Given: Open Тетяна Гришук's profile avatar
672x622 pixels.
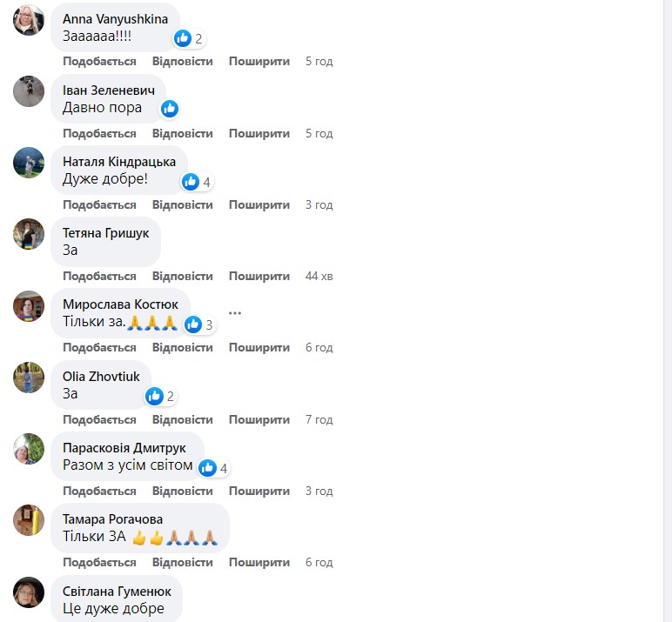Looking at the screenshot, I should (29, 234).
